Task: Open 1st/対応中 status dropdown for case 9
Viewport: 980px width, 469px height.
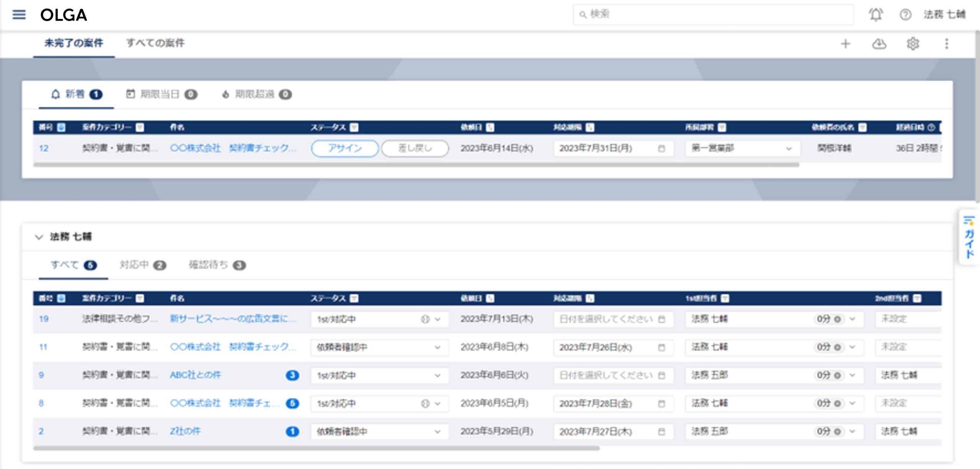Action: click(380, 376)
